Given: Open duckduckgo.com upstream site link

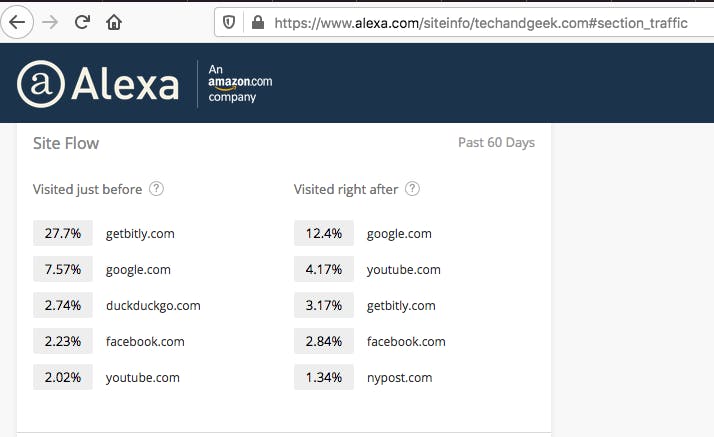Looking at the screenshot, I should click(153, 305).
